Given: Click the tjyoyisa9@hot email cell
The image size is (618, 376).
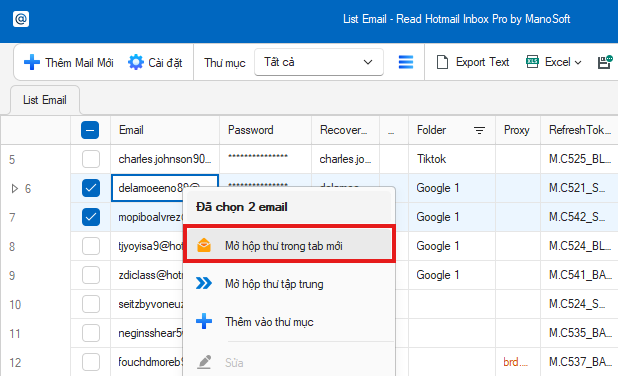Looking at the screenshot, I should 147,246.
